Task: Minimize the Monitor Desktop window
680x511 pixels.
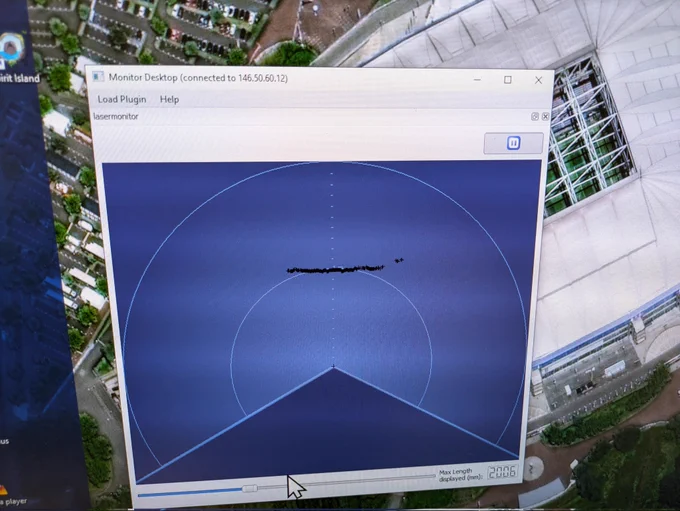Action: click(477, 80)
